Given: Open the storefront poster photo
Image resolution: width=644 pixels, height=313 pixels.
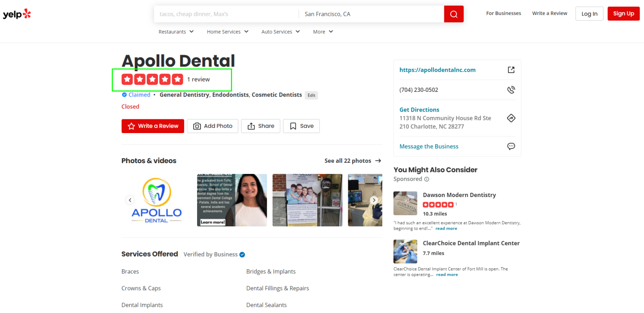Looking at the screenshot, I should point(307,200).
